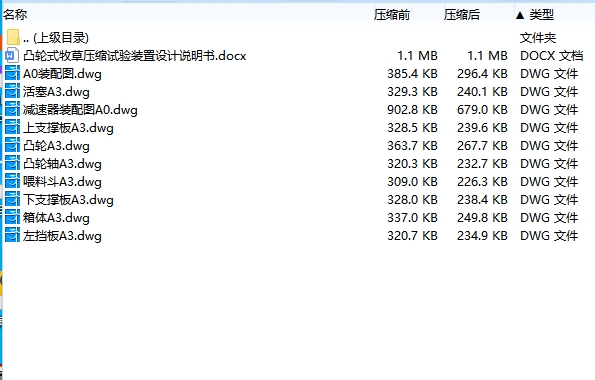Click the 385.4 KB size value
Image resolution: width=595 pixels, height=380 pixels.
click(412, 74)
